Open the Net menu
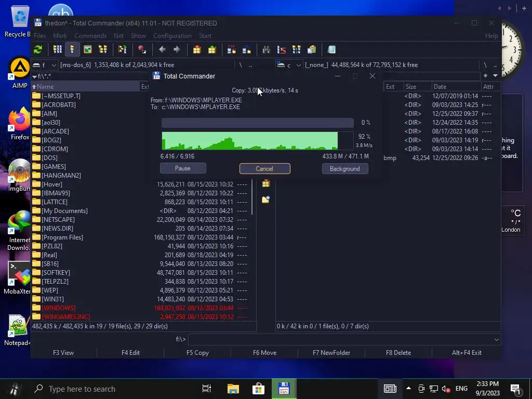Viewport: 532px width, 399px height. 119,36
